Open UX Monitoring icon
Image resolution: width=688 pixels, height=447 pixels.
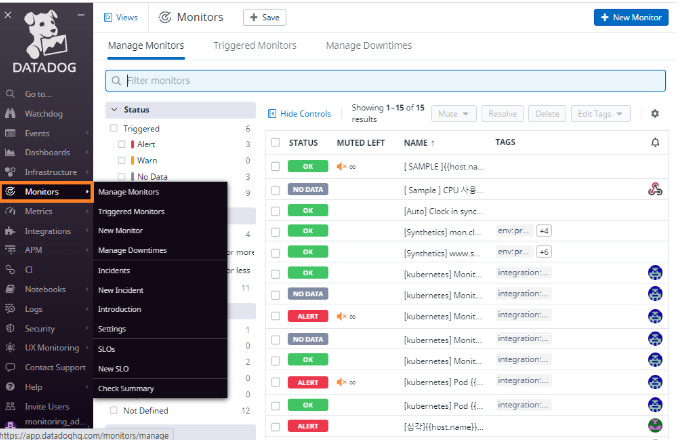tap(10, 347)
